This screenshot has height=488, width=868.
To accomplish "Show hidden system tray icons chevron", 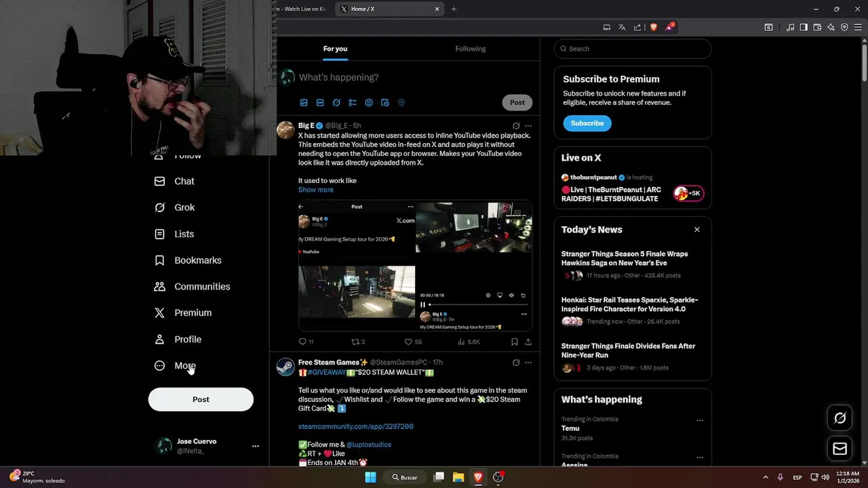I will coord(766,477).
